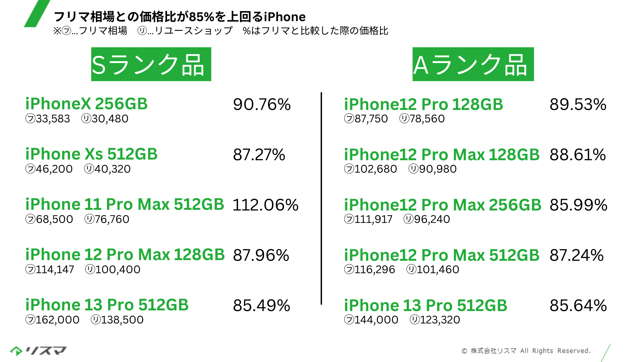644x362 pixels.
Task: Click the iPhone12 Pro 128GB heading
Action: (424, 104)
